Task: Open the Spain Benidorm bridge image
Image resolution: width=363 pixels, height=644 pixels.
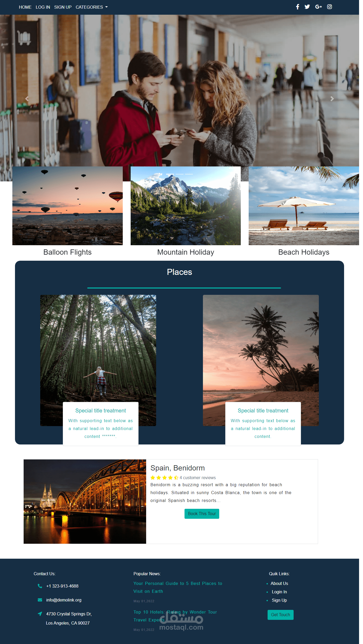Action: pyautogui.click(x=85, y=501)
